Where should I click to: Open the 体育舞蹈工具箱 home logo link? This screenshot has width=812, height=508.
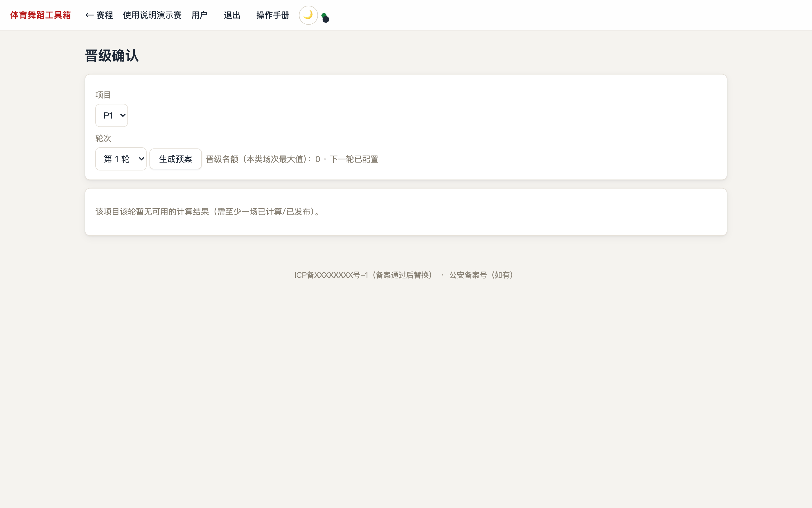(x=41, y=15)
